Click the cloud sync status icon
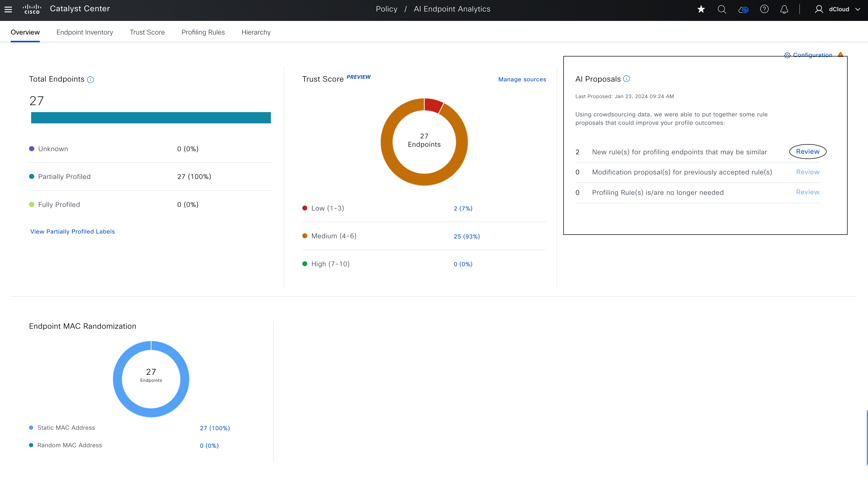868x482 pixels. click(x=743, y=9)
